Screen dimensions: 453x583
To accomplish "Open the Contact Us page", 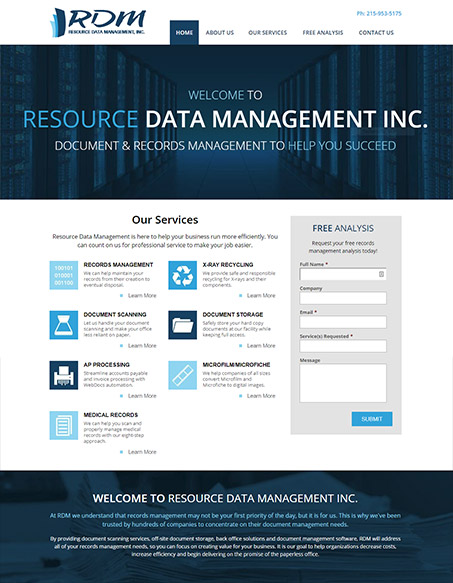I will click(x=376, y=33).
